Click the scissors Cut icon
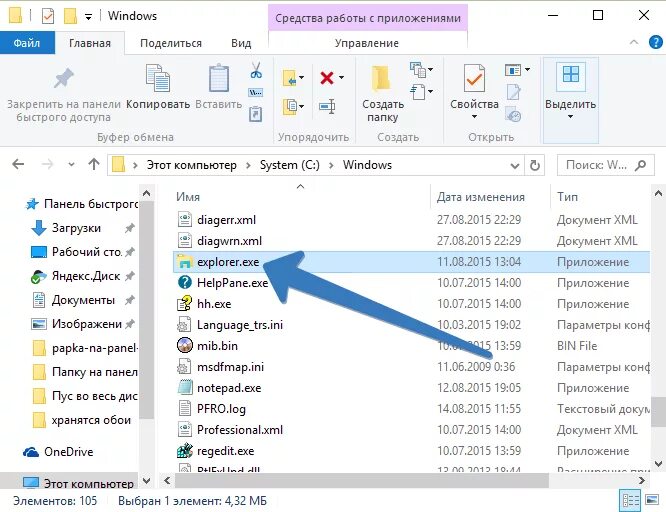The width and height of the screenshot is (666, 512). point(256,70)
